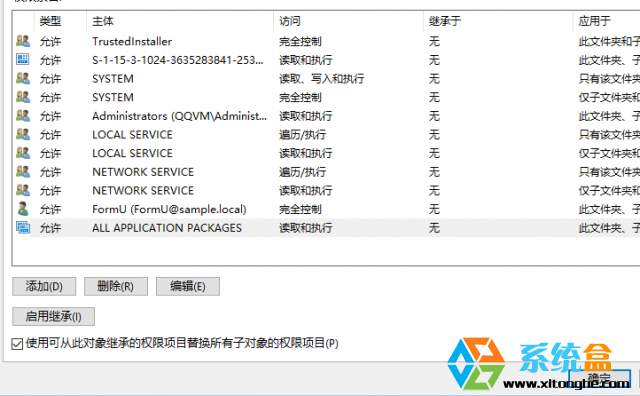Click the icon of NETWORK SERVICE 遍历/执行 row
This screenshot has height=396, width=640.
(23, 171)
